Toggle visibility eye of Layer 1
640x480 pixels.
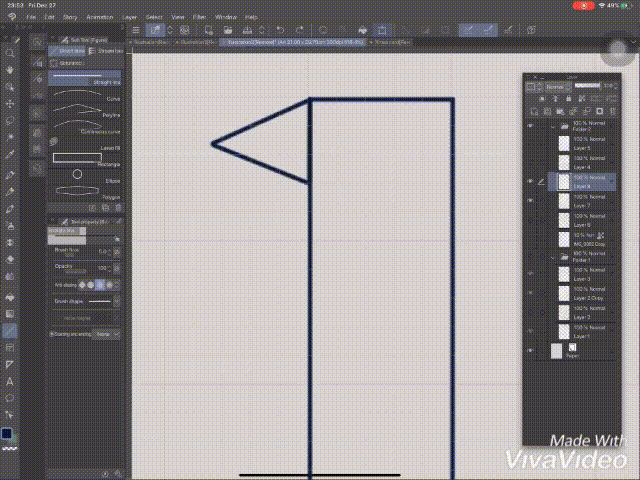pyautogui.click(x=530, y=331)
